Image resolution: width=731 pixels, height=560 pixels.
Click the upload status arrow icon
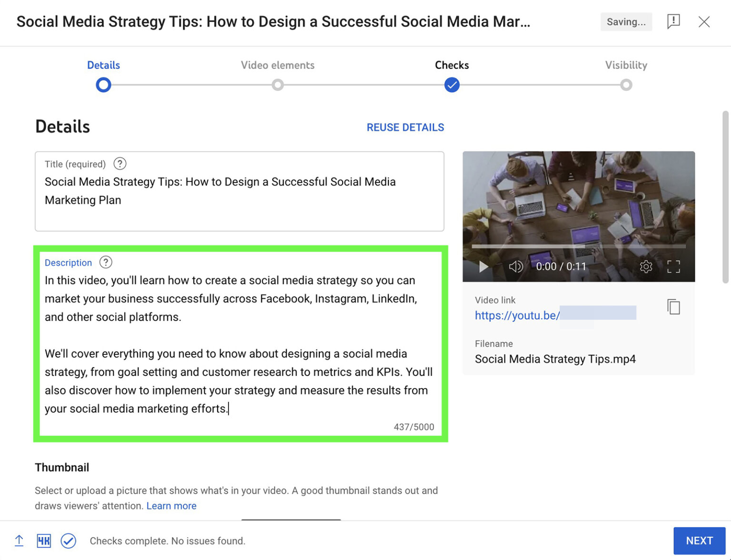point(19,540)
